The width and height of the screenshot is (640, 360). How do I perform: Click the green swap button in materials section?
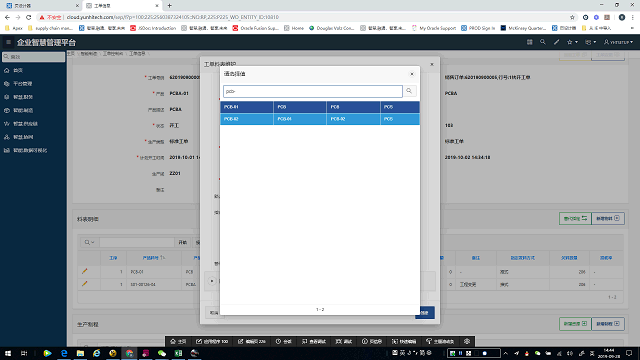click(575, 218)
